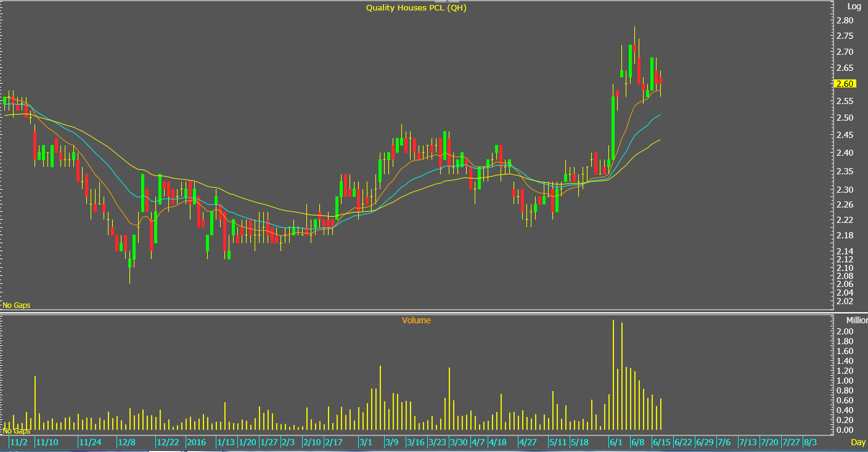
Task: Select the 1/27 date marker
Action: pos(269,442)
